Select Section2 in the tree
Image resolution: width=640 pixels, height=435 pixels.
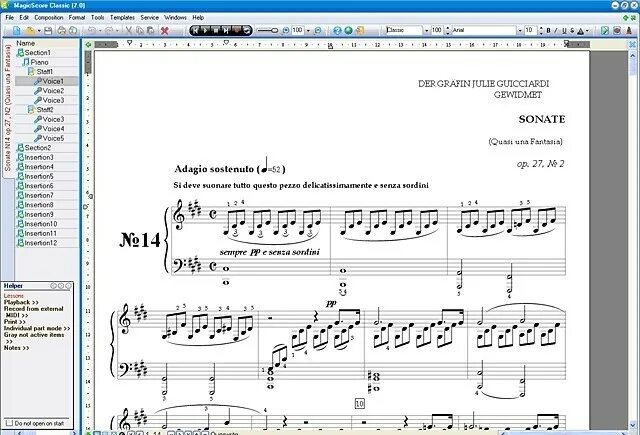38,148
